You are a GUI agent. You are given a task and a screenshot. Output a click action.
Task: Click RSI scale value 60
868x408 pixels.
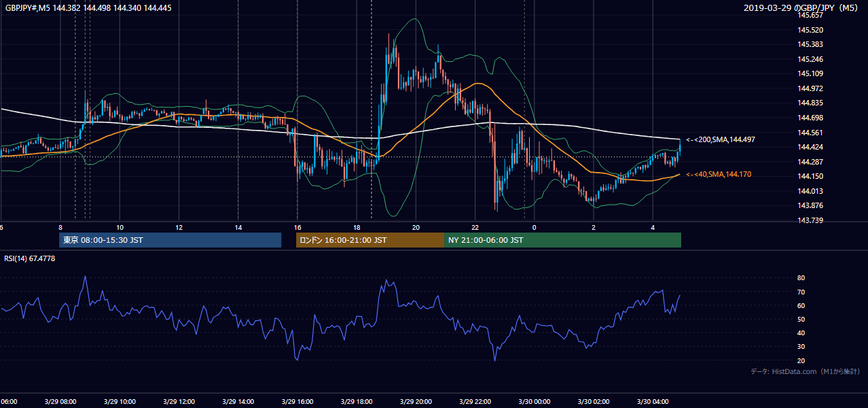tap(801, 305)
